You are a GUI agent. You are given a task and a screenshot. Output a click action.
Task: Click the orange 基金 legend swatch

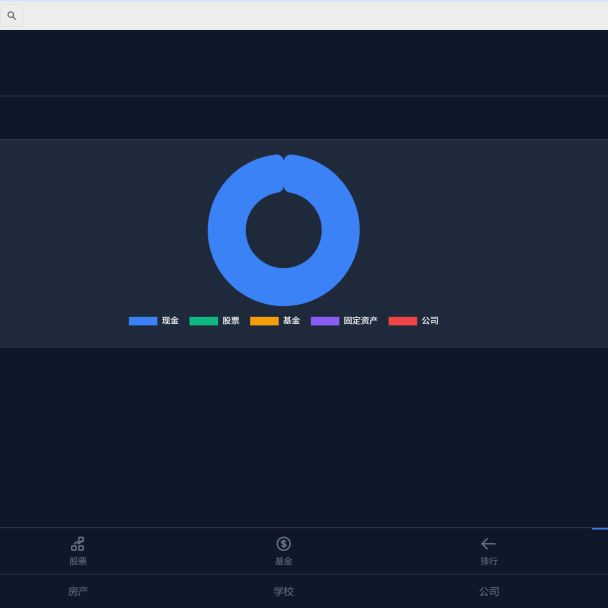(x=264, y=321)
